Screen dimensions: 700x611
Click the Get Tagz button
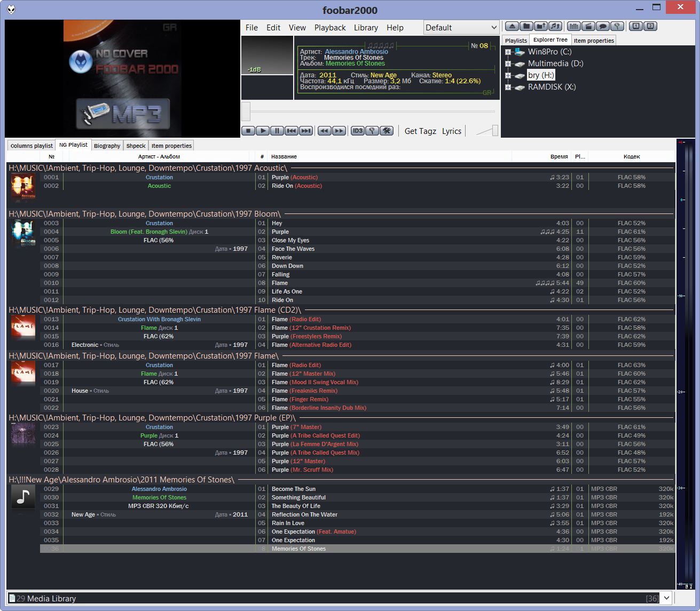click(x=420, y=131)
